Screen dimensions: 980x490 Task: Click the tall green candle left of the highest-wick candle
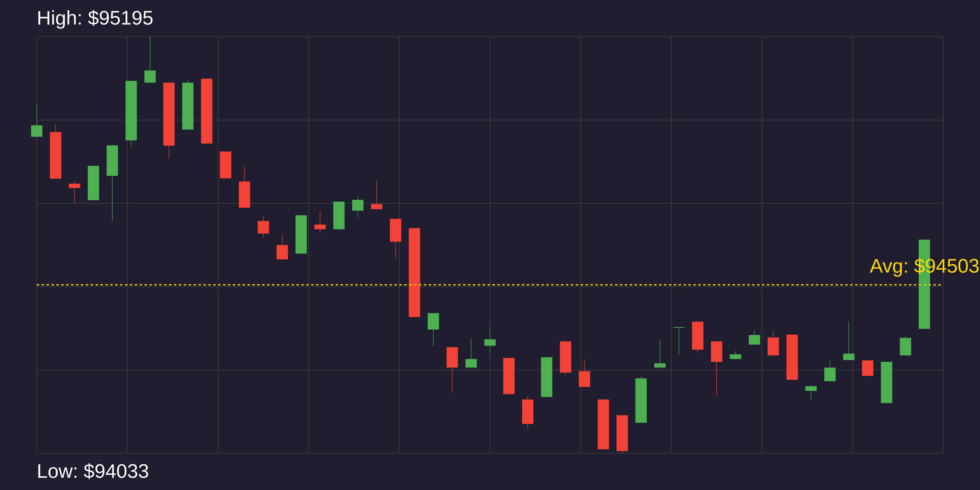click(131, 110)
